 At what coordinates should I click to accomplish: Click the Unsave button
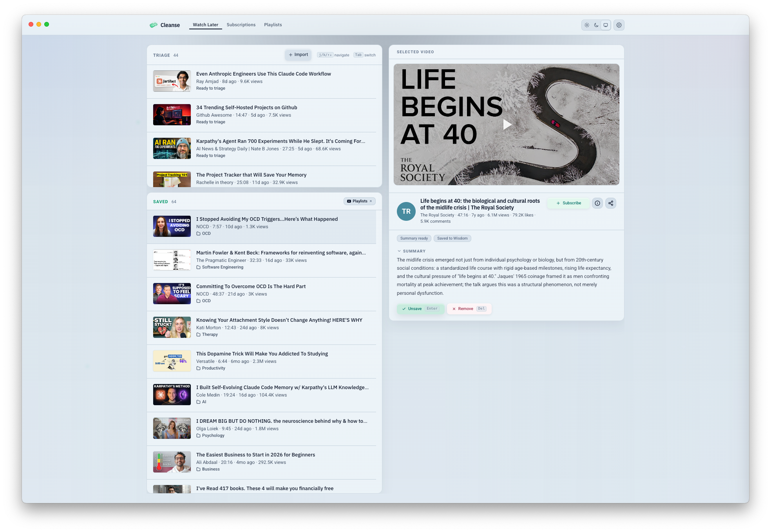click(420, 309)
